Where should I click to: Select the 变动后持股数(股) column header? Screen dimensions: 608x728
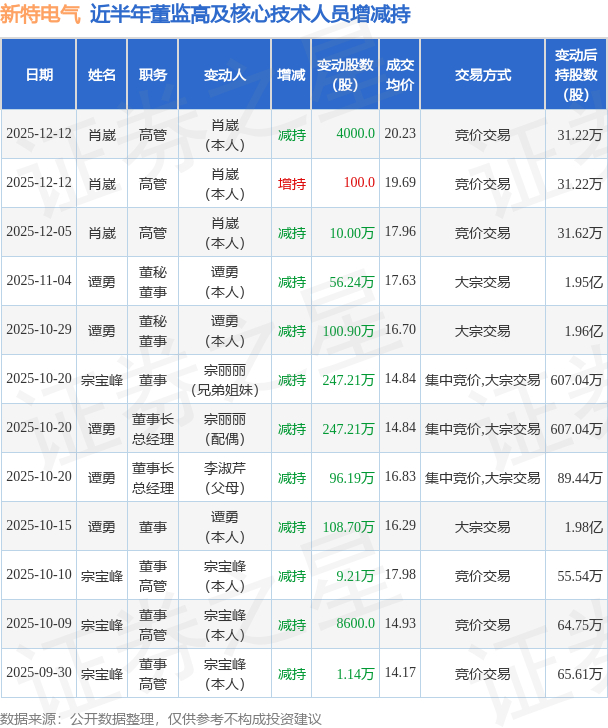click(576, 75)
